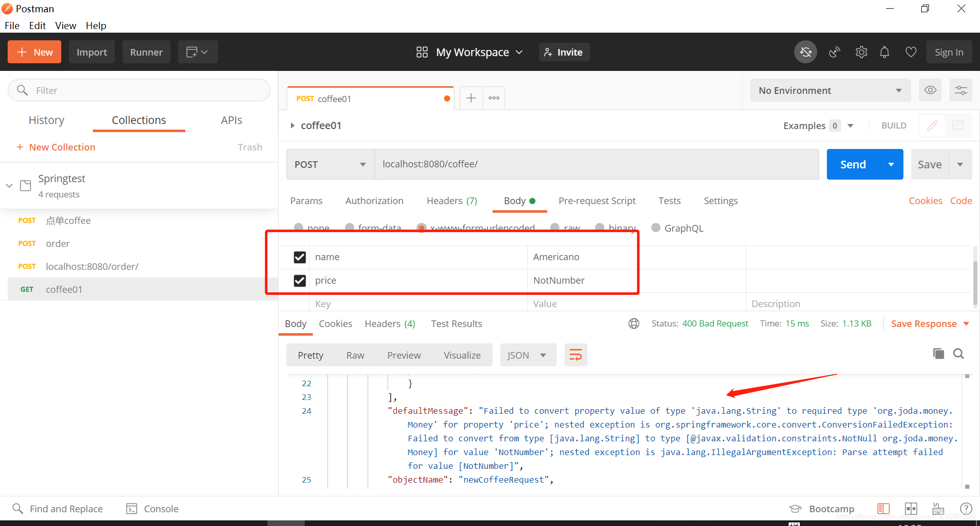Collapse the Springtest collection chevron
The image size is (980, 526).
[9, 185]
